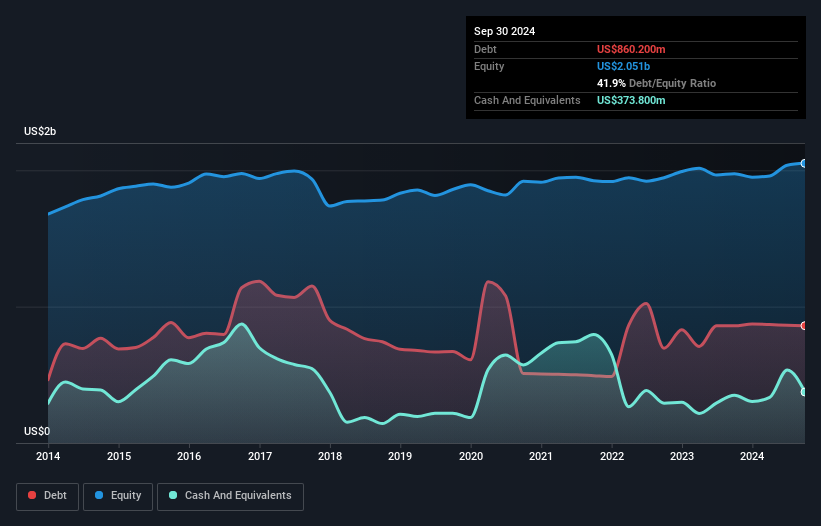Viewport: 821px width, 526px height.
Task: Click Cash And Equivalents label in tooltip
Action: 527,100
